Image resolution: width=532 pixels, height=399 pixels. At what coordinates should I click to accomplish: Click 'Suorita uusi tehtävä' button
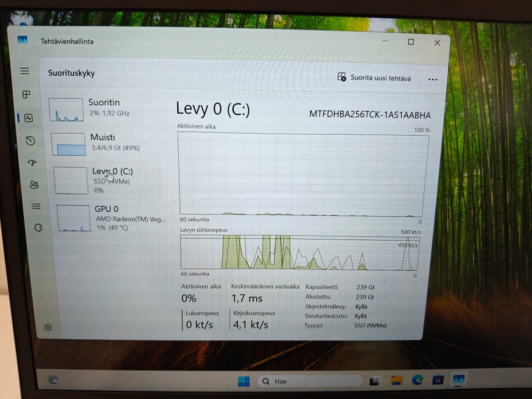click(374, 78)
